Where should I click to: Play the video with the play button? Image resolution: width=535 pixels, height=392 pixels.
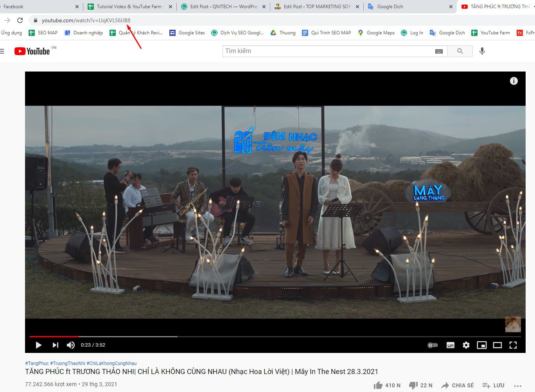coord(38,345)
